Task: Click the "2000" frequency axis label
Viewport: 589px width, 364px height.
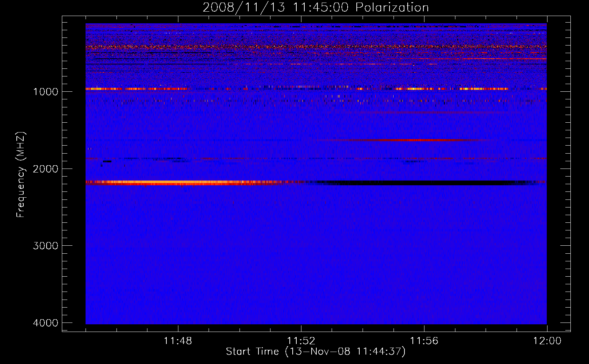Action: click(x=46, y=169)
